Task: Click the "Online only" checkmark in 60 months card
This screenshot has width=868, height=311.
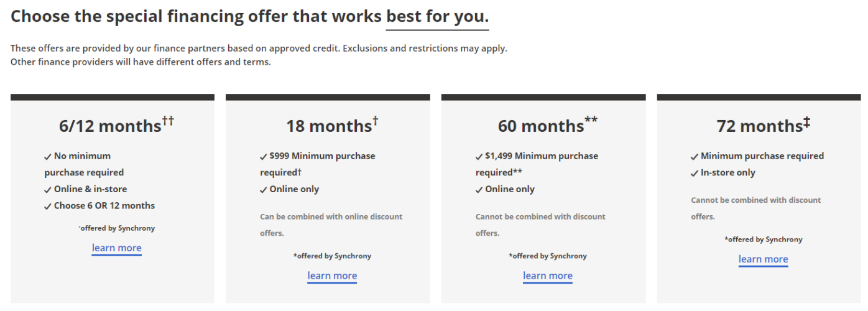Action: coord(479,190)
